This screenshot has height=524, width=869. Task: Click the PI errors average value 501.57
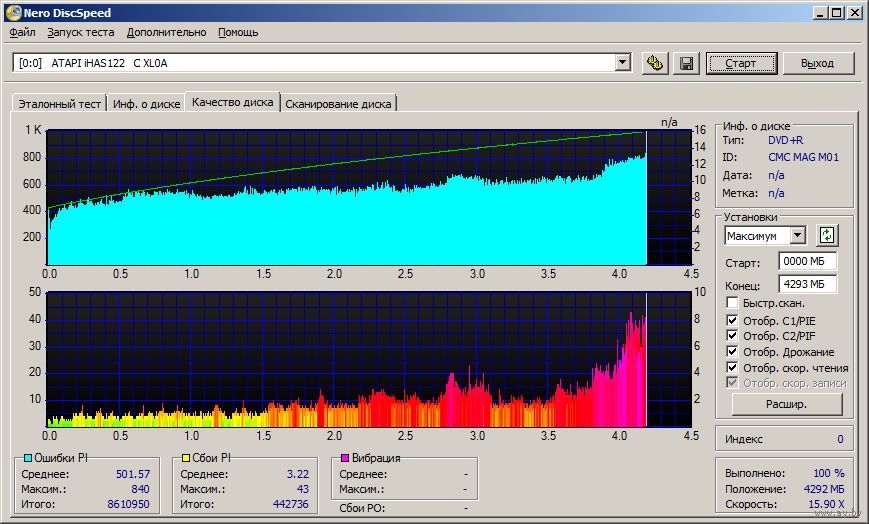point(133,474)
